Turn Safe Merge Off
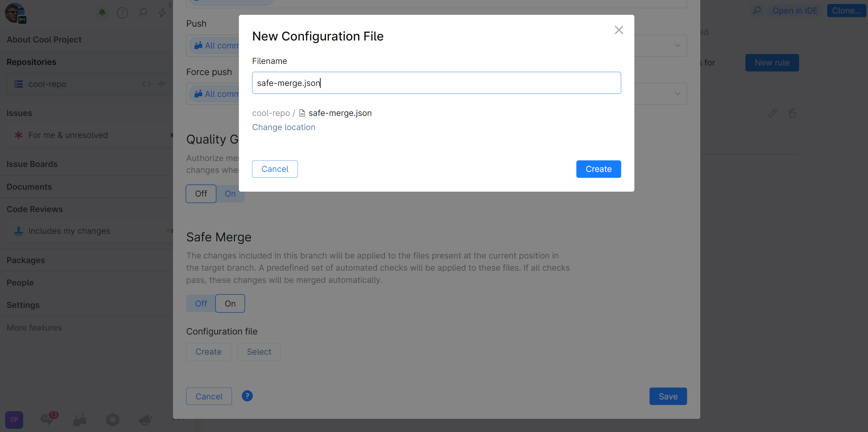This screenshot has width=868, height=432. click(x=201, y=303)
